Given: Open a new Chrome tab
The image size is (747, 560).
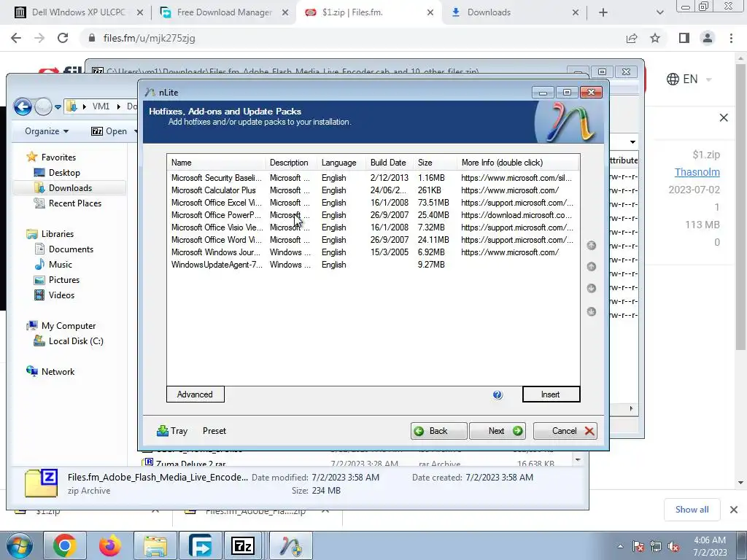Looking at the screenshot, I should click(603, 13).
